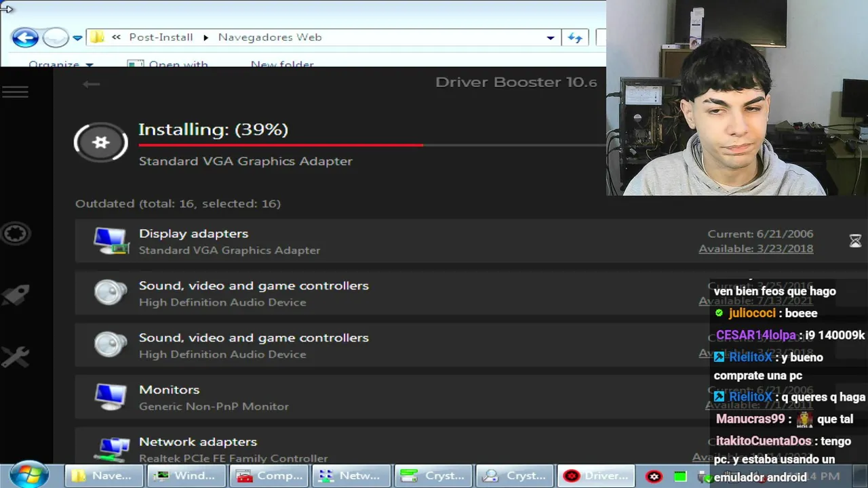This screenshot has width=868, height=488.
Task: Click the hourglass icon on Display adapters row
Action: click(x=855, y=241)
